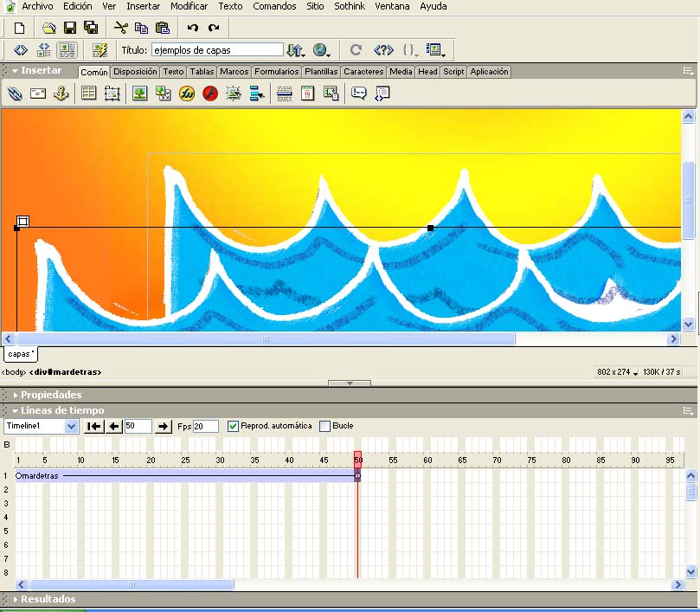Image resolution: width=700 pixels, height=612 pixels.
Task: Rewind timeline to the first frame
Action: tap(93, 426)
